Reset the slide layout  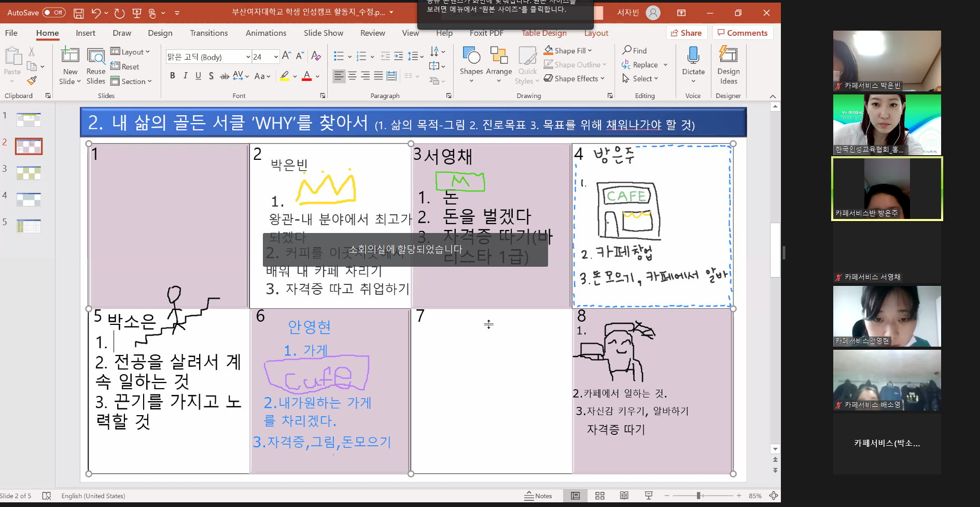pyautogui.click(x=125, y=66)
